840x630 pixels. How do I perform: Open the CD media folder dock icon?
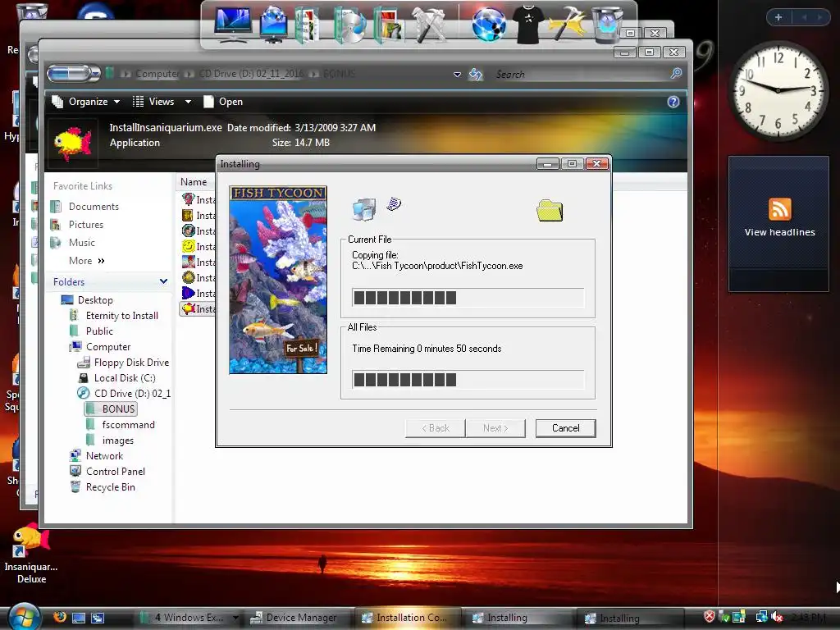(349, 25)
